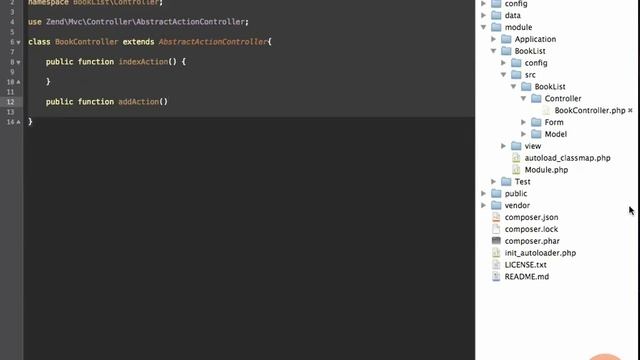Viewport: 640px width, 360px height.
Task: Click the Controller folder icon
Action: coord(536,98)
